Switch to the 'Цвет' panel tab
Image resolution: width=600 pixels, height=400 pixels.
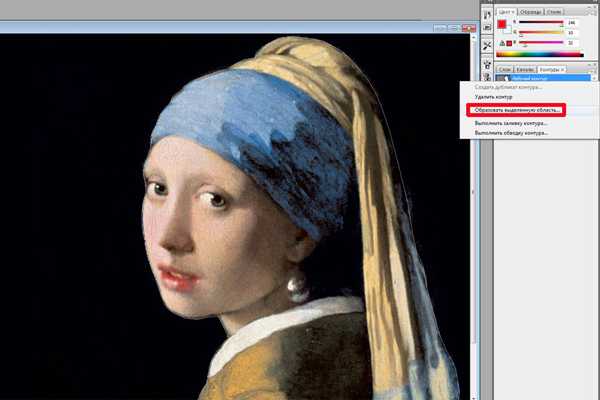click(x=505, y=12)
